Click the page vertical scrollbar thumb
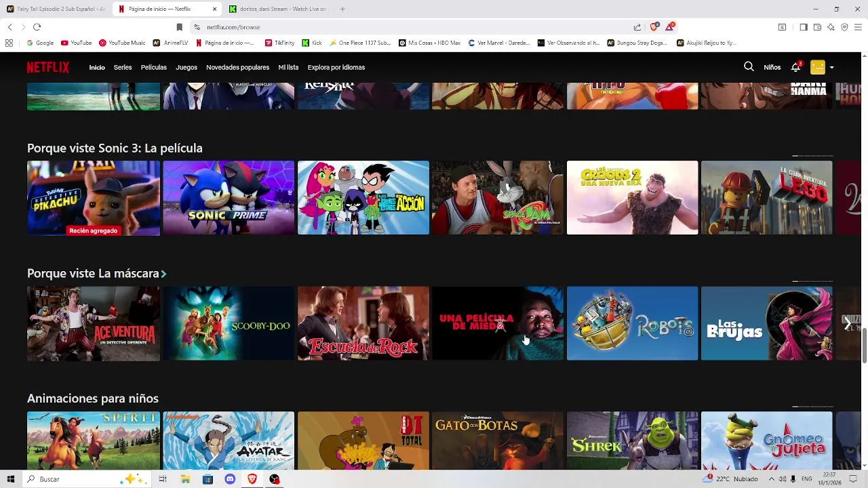This screenshot has width=868, height=488. [x=864, y=346]
